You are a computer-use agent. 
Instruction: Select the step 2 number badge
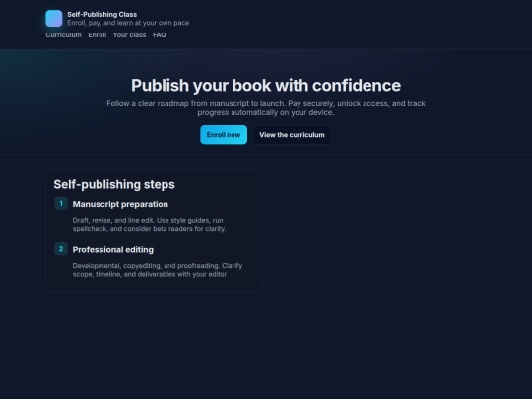(x=61, y=249)
